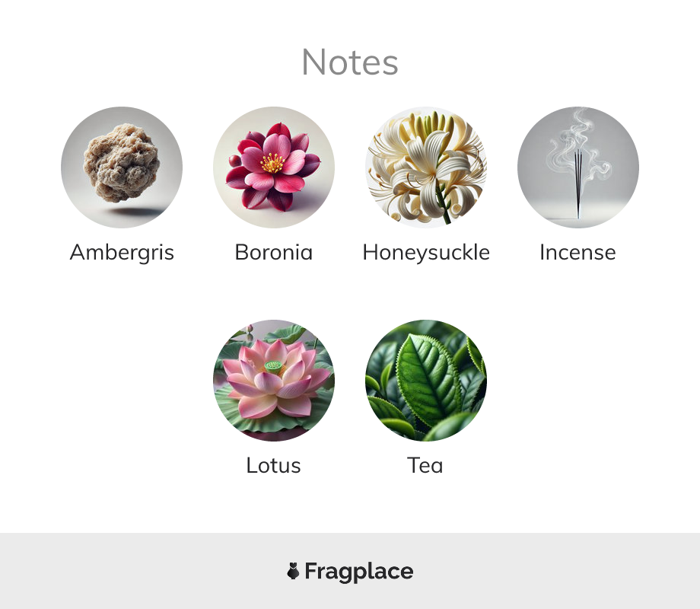This screenshot has width=700, height=609.
Task: Select the Boronia text label
Action: click(274, 253)
